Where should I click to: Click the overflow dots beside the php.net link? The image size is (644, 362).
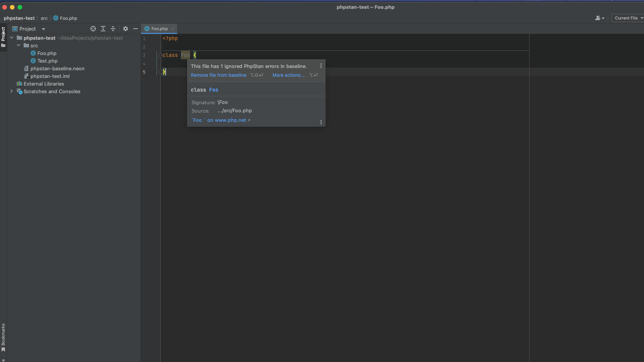pos(321,121)
